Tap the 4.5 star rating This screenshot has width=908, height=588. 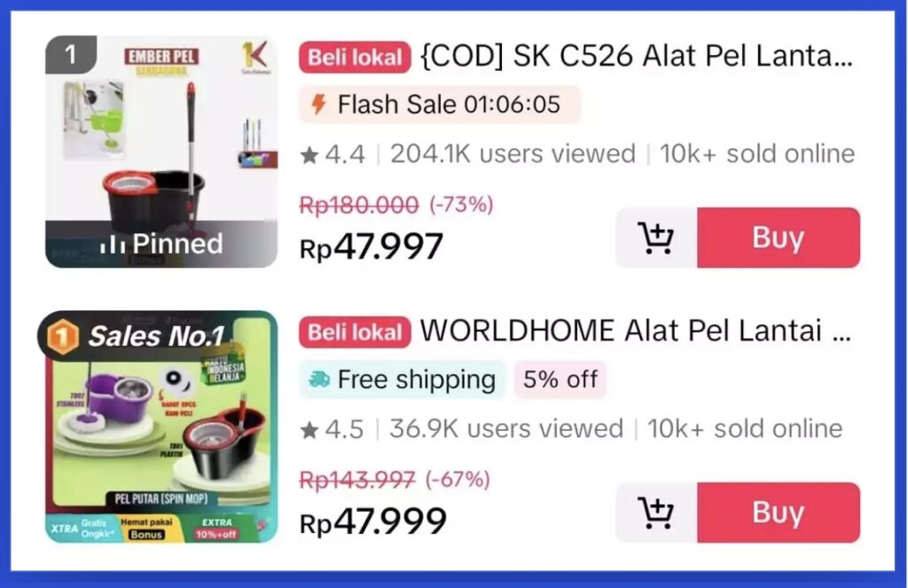[332, 429]
